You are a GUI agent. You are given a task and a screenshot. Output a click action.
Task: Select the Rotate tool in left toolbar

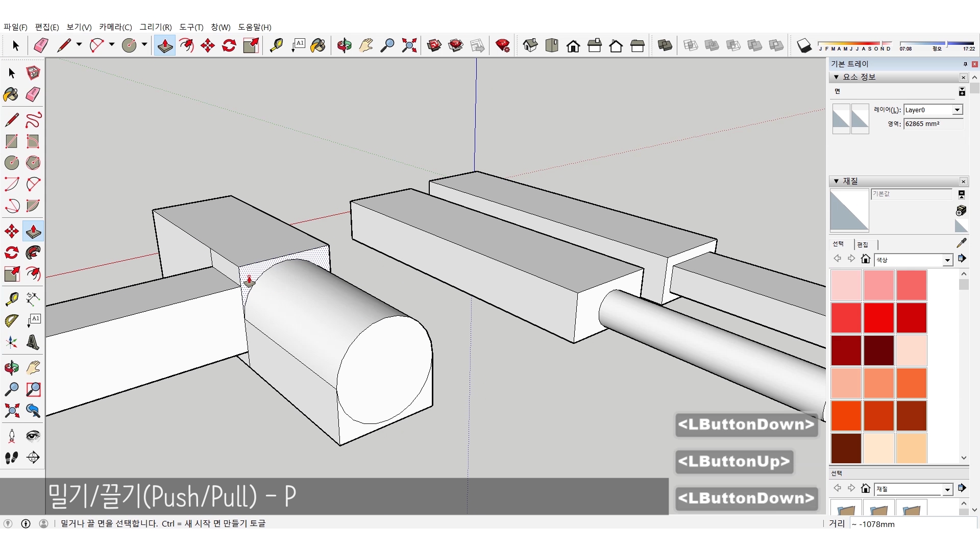tap(11, 253)
